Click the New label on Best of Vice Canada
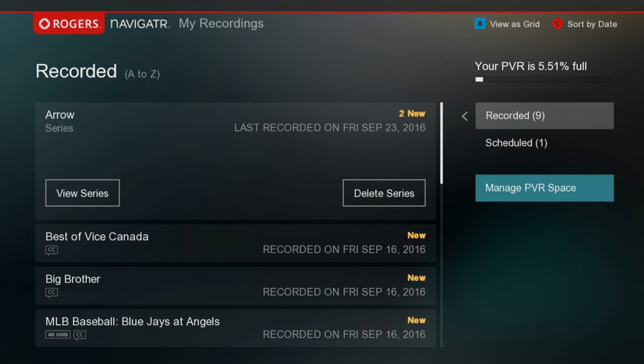Image resolution: width=644 pixels, height=364 pixels. pyautogui.click(x=416, y=235)
